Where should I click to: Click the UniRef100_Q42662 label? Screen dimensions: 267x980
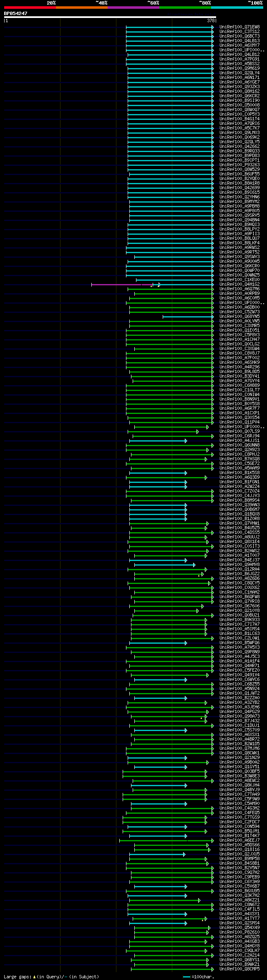(239, 146)
